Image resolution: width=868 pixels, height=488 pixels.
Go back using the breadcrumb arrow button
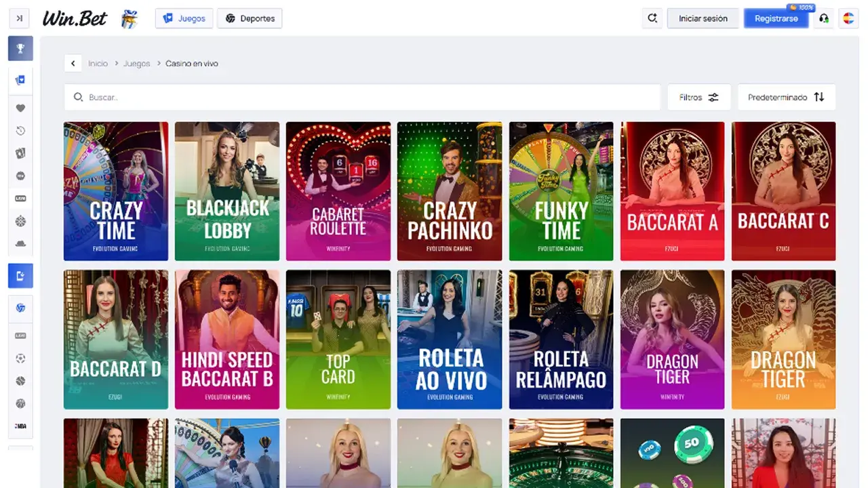[x=73, y=64]
